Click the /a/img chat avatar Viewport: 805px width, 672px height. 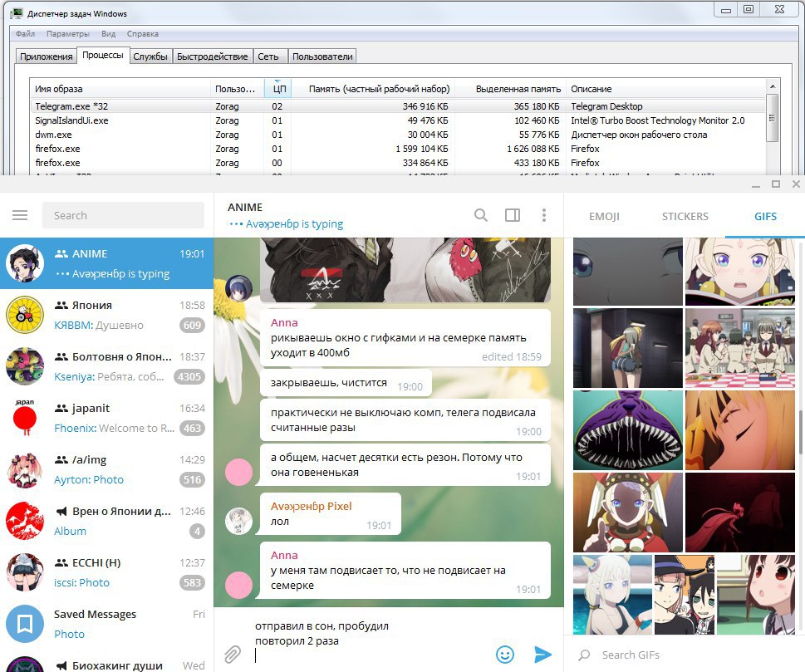click(x=25, y=469)
